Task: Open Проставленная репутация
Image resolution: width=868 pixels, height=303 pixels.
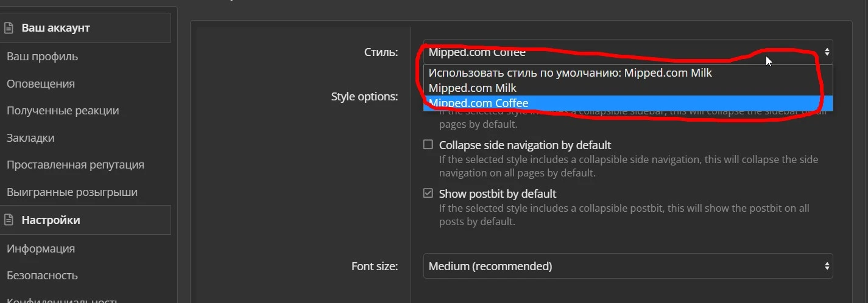Action: click(76, 165)
